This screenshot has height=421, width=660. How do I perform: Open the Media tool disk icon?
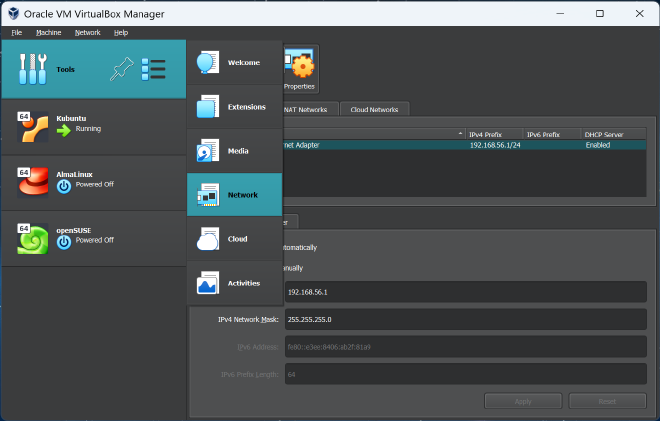tap(208, 151)
